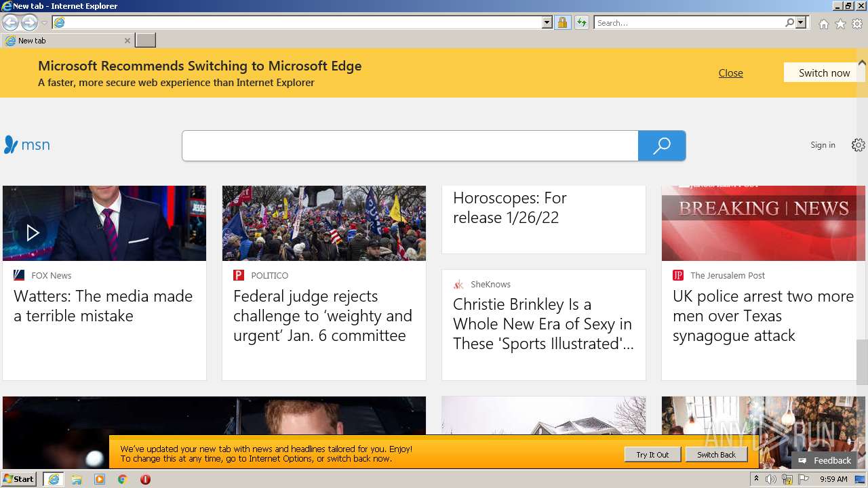Image resolution: width=868 pixels, height=488 pixels.
Task: Open the red Opera taskbar icon
Action: [145, 479]
